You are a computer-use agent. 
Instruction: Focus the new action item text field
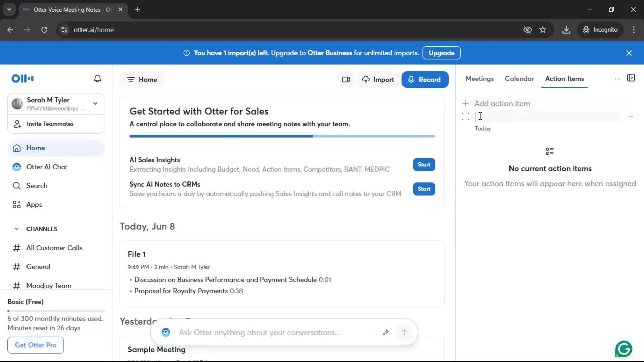[548, 117]
